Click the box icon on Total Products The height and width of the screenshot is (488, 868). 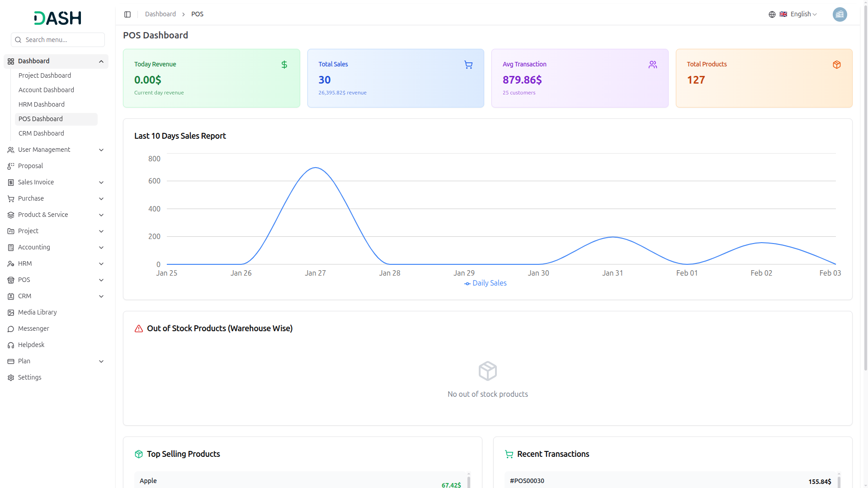(x=837, y=65)
